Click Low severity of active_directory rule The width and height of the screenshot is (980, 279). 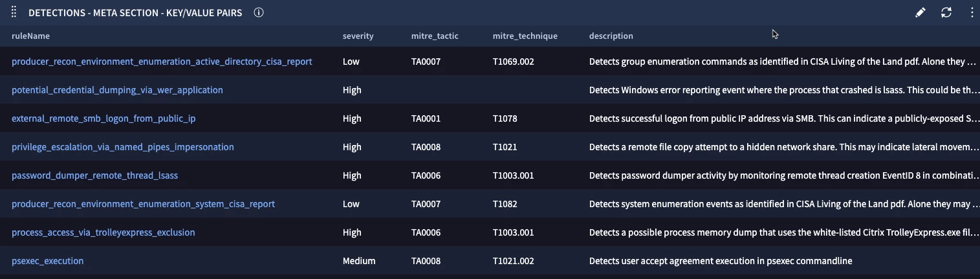pyautogui.click(x=351, y=62)
